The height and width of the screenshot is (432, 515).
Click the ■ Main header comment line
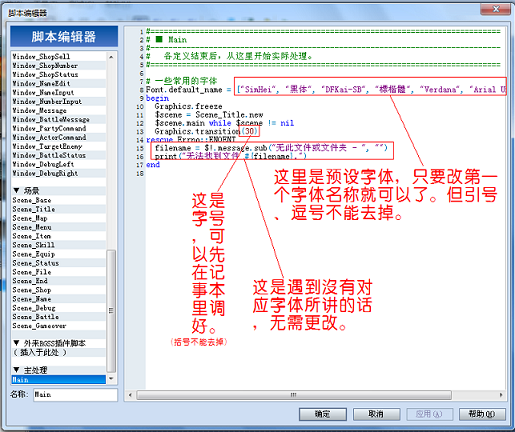(167, 40)
